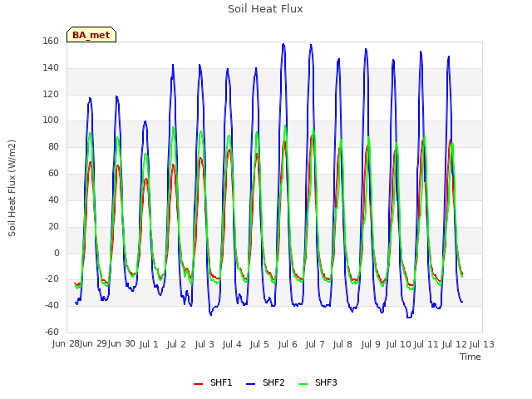This screenshot has width=532, height=399.
Task: Click the Jul 4 x-axis tick label
Action: [232, 344]
